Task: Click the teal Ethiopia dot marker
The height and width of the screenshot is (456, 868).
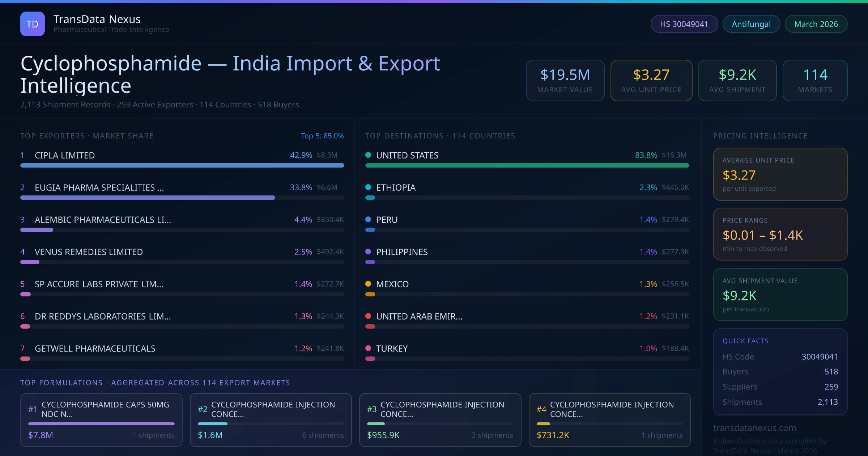Action: 368,187
